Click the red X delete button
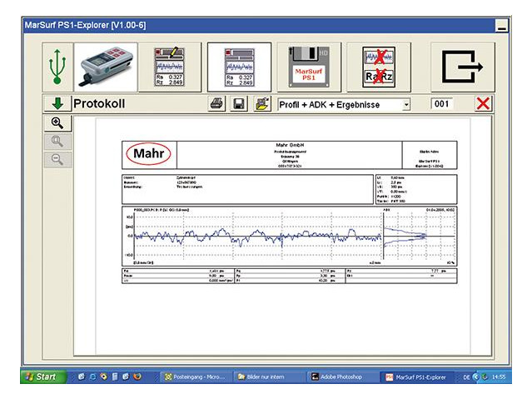This screenshot has width=532, height=399. 483,103
